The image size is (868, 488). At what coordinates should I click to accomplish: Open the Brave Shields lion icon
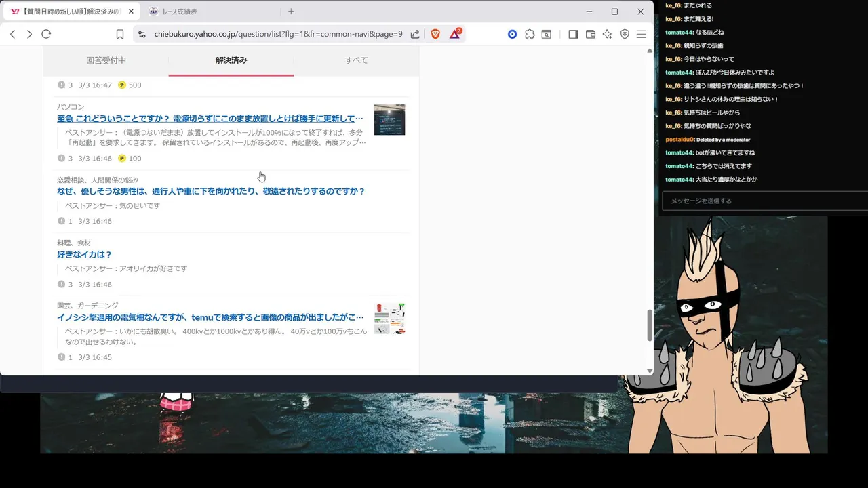click(x=435, y=34)
